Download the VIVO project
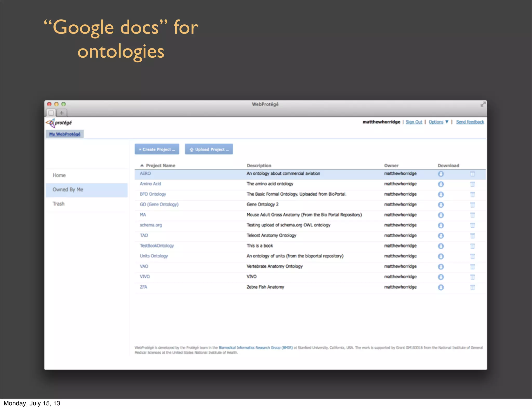Screen dimensions: 532x409 (x=441, y=277)
